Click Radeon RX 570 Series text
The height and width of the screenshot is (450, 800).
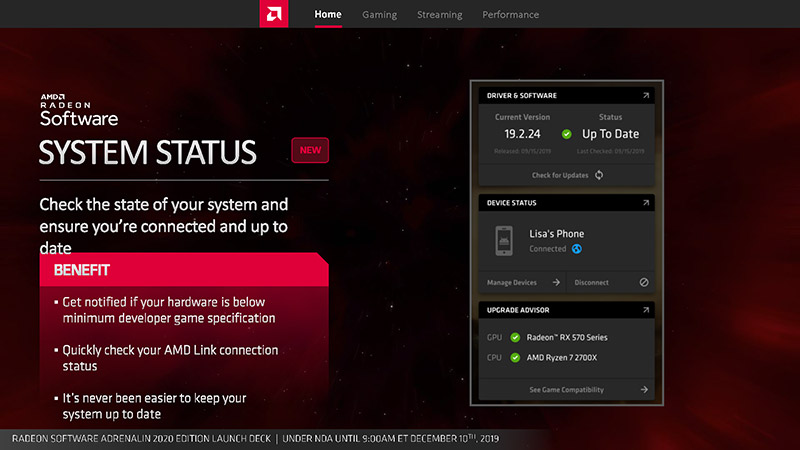coord(567,337)
